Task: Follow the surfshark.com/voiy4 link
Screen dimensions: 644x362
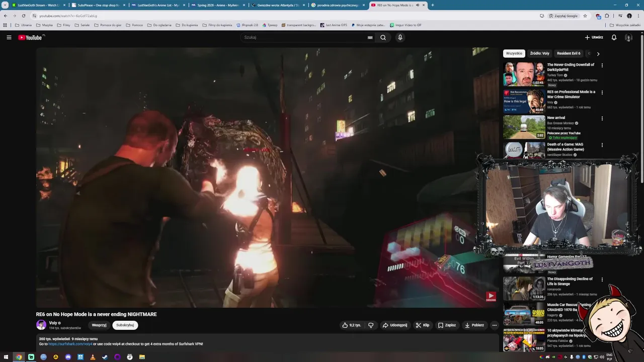Action: [70, 344]
